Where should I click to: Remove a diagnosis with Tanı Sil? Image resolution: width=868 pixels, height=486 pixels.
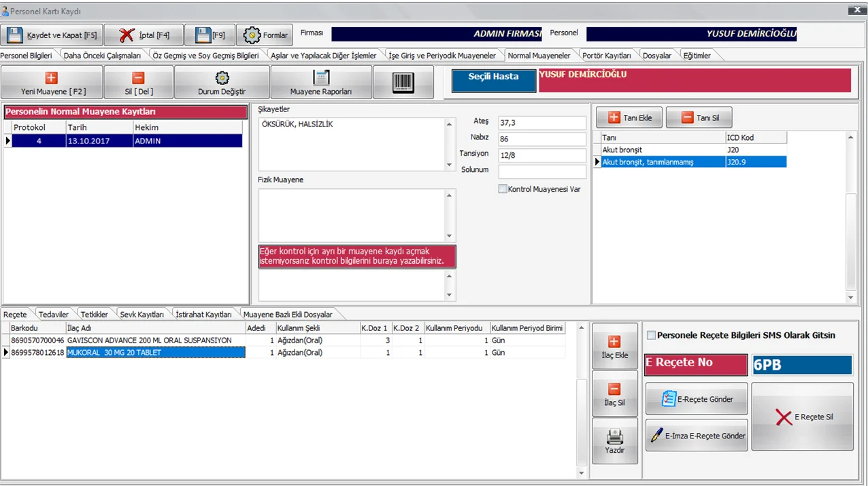pos(699,118)
